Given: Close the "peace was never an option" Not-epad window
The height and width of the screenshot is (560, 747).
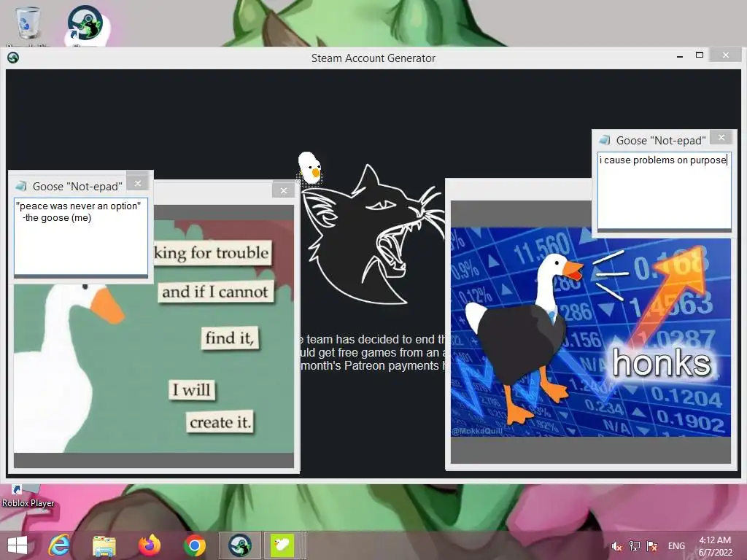Looking at the screenshot, I should tap(138, 183).
